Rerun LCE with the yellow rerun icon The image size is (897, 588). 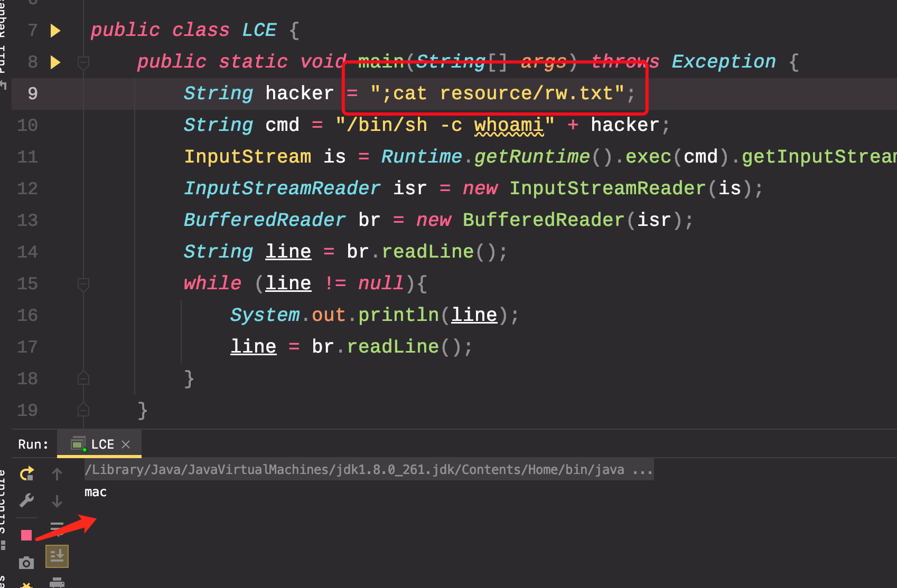tap(26, 473)
